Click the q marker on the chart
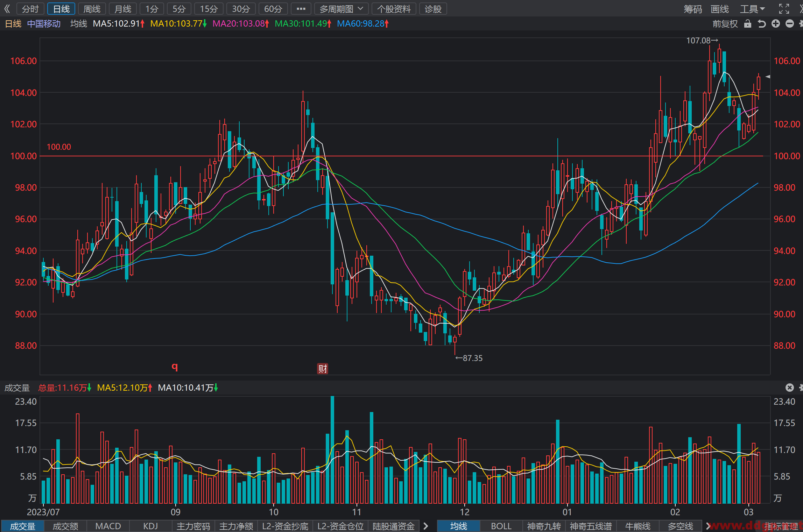This screenshot has width=803, height=532. [175, 366]
